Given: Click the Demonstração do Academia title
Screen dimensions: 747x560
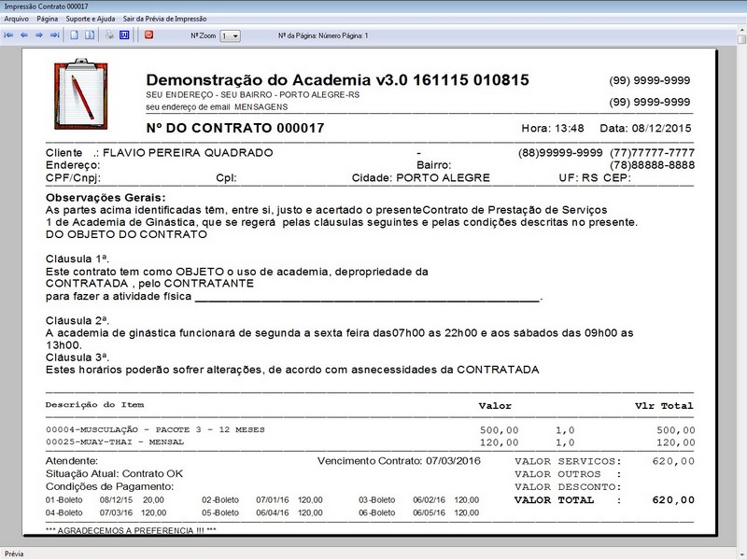Looking at the screenshot, I should 337,80.
